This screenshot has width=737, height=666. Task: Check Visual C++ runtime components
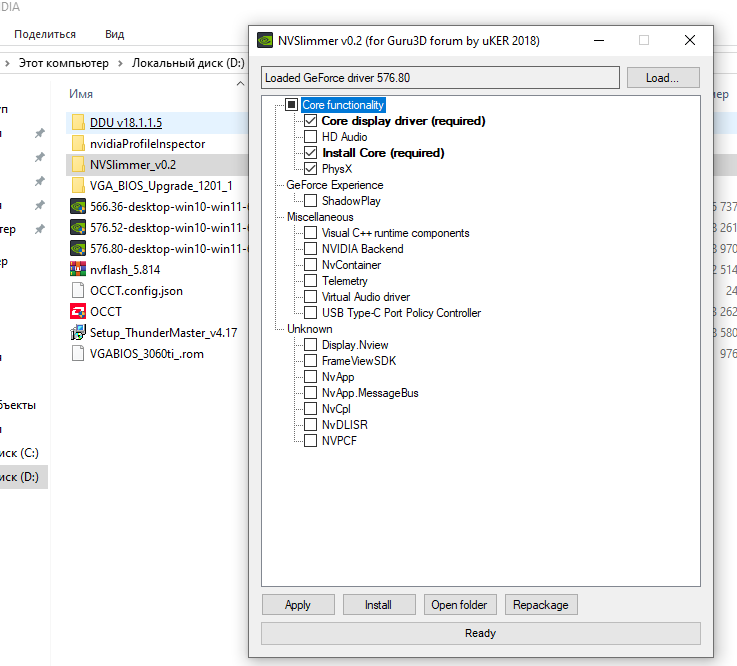(310, 233)
